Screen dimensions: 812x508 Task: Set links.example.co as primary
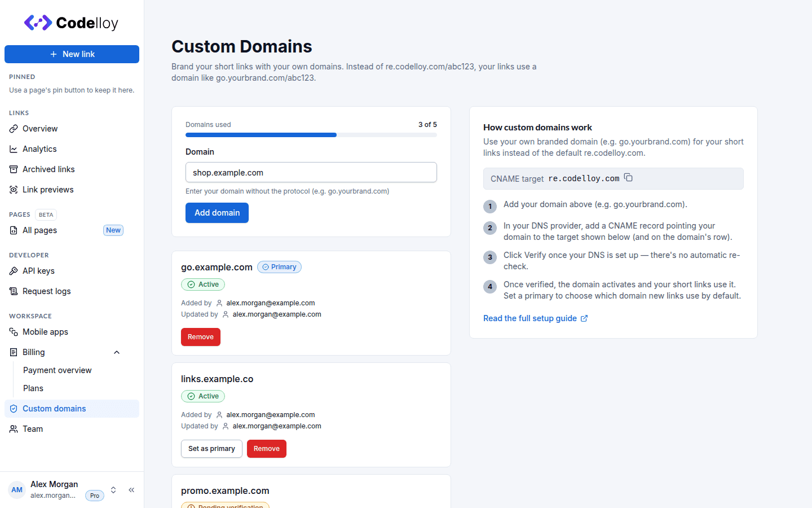click(x=211, y=449)
